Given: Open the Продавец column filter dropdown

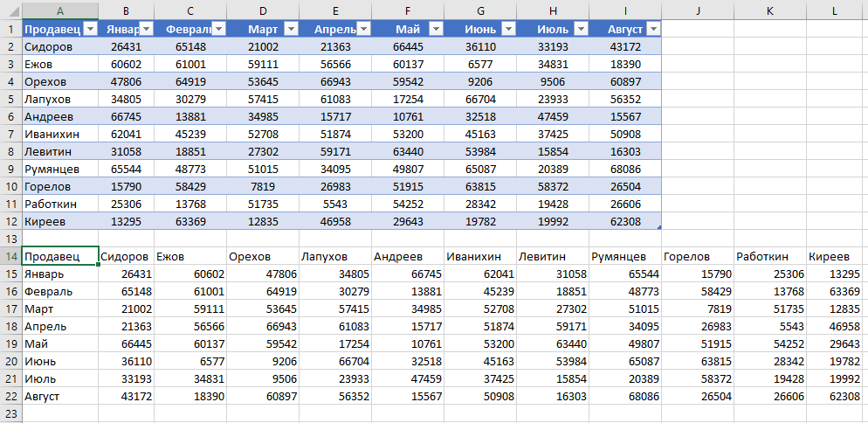Looking at the screenshot, I should pos(88,29).
